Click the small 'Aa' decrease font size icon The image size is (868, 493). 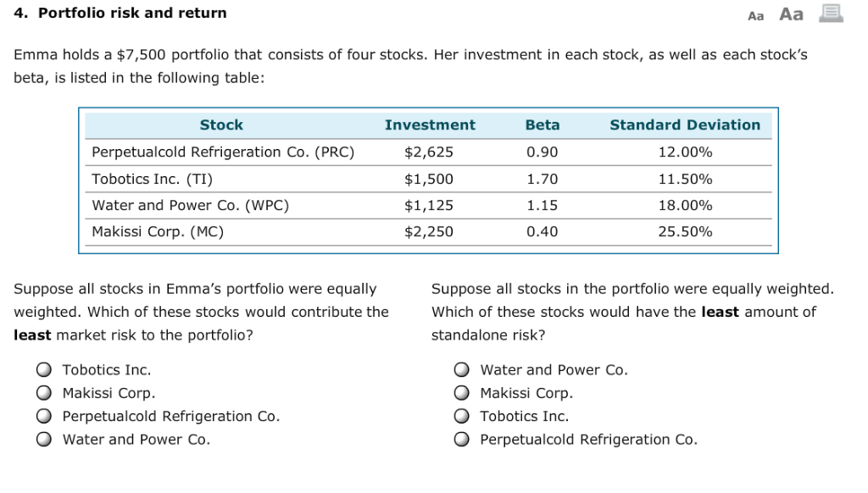(755, 16)
